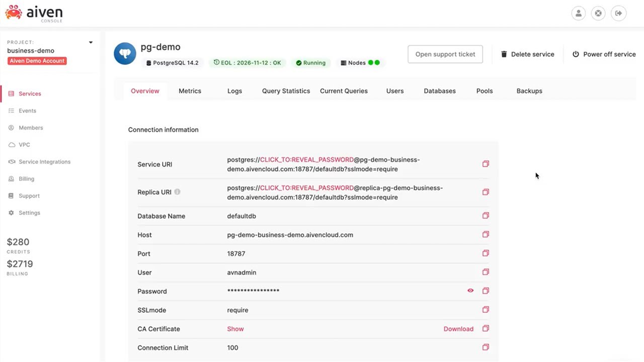Select the Overview tab
This screenshot has width=644, height=362.
tap(145, 91)
